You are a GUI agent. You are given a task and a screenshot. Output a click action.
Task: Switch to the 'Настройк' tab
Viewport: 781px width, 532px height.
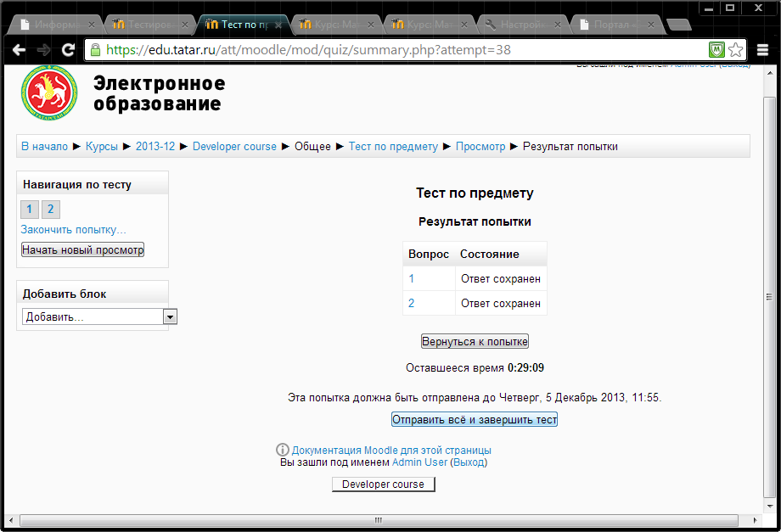coord(522,25)
